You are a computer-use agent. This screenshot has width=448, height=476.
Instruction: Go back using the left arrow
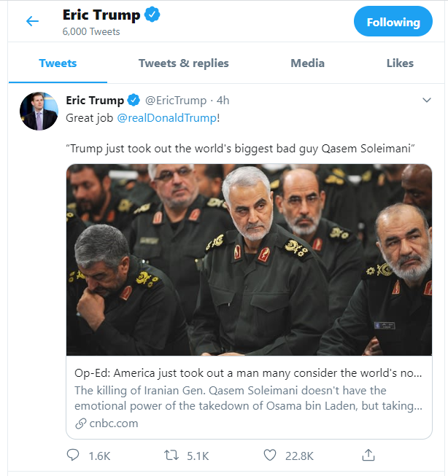coord(32,21)
